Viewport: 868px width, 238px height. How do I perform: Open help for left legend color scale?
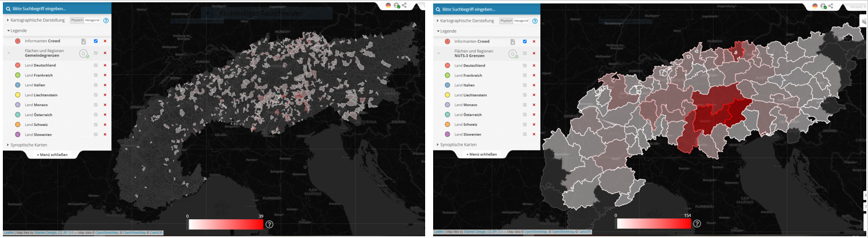pyautogui.click(x=270, y=224)
